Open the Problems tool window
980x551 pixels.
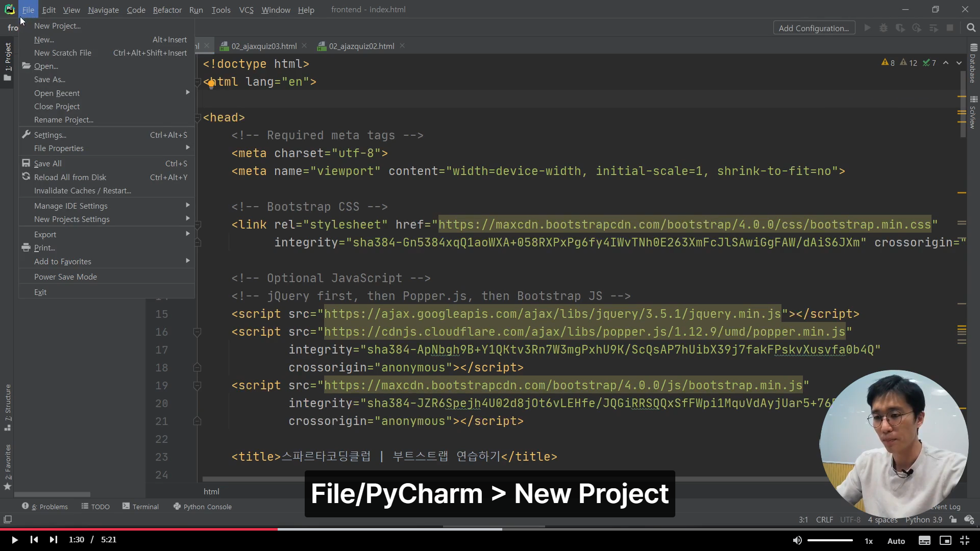click(45, 507)
